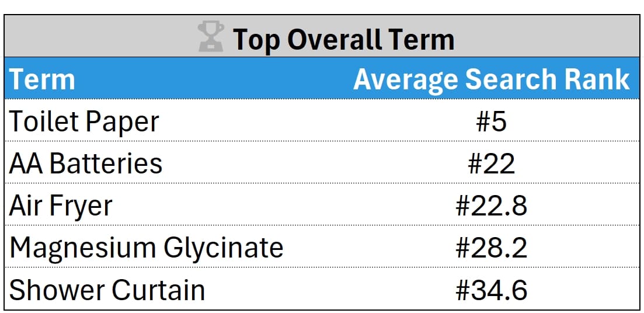The height and width of the screenshot is (313, 644).
Task: Click the Average Search Rank header
Action: click(492, 79)
